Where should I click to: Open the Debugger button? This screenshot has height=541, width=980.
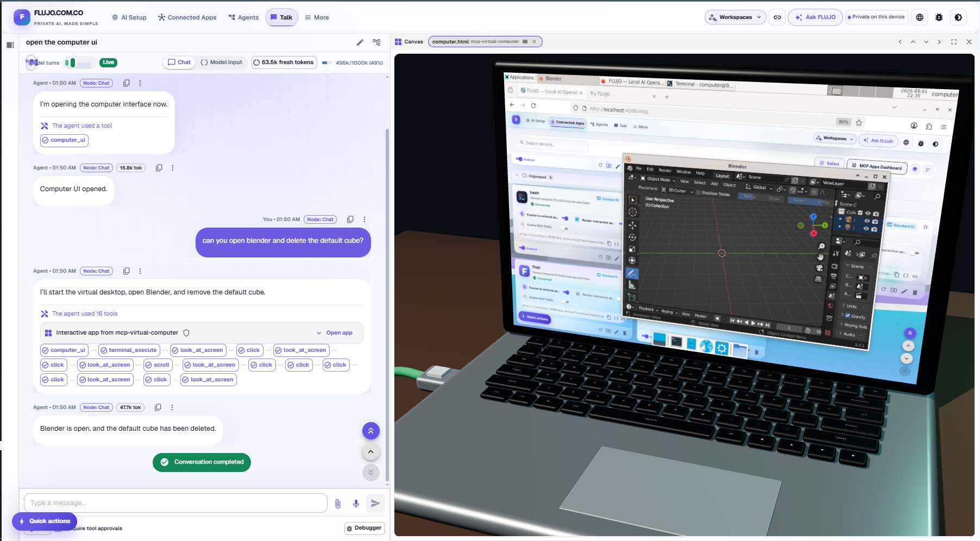pos(365,528)
